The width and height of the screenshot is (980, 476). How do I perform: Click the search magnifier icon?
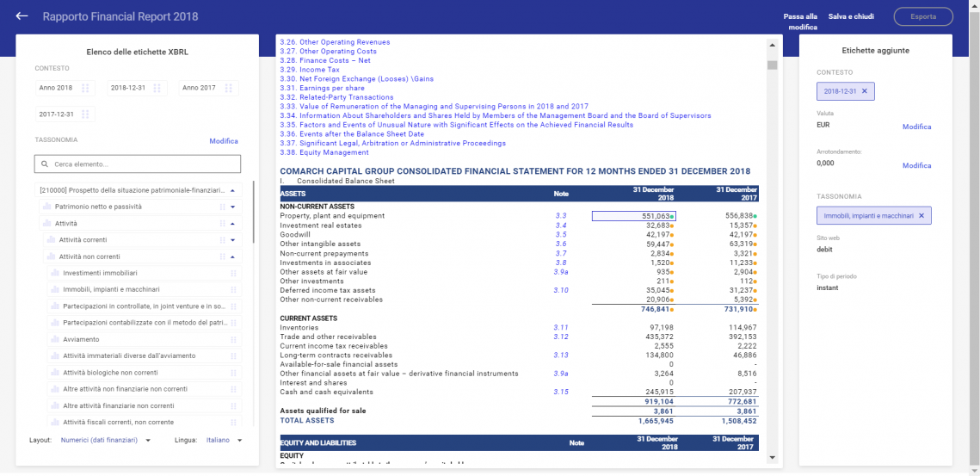(x=45, y=164)
